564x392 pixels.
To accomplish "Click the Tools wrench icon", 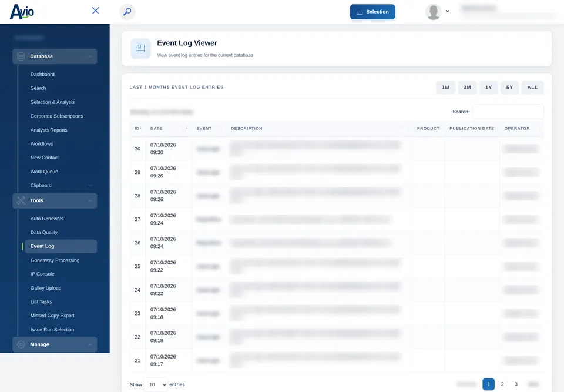I will click(x=21, y=200).
